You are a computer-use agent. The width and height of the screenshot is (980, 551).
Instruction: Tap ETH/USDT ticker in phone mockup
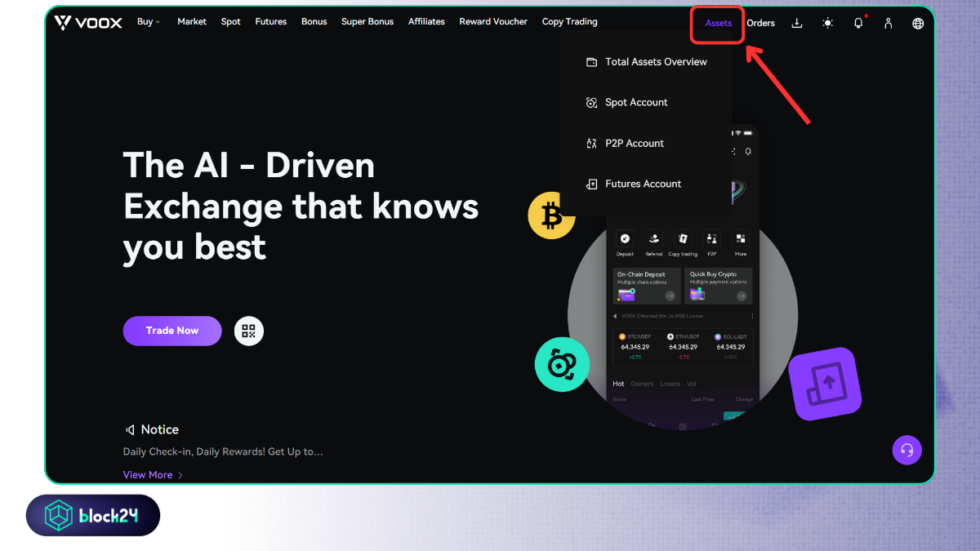(x=684, y=346)
